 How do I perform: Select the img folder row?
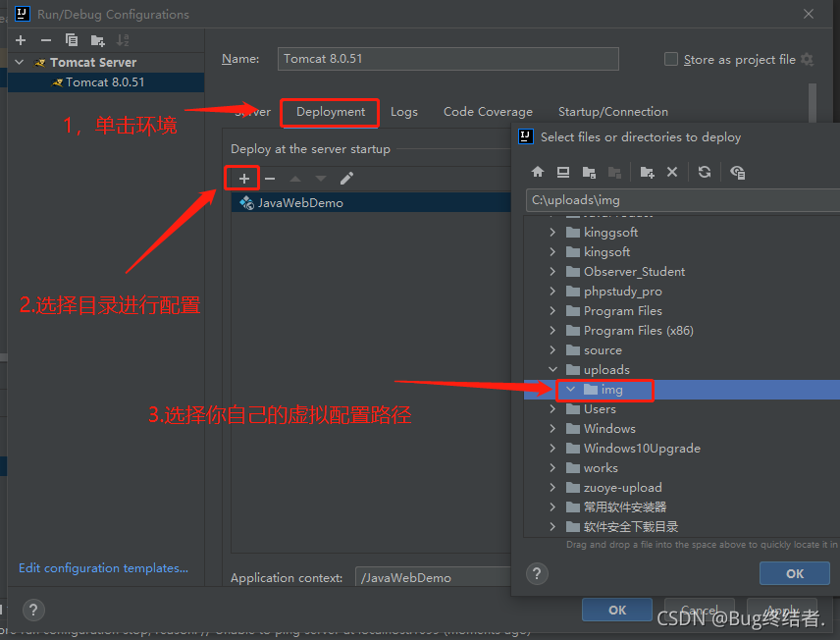(681, 389)
